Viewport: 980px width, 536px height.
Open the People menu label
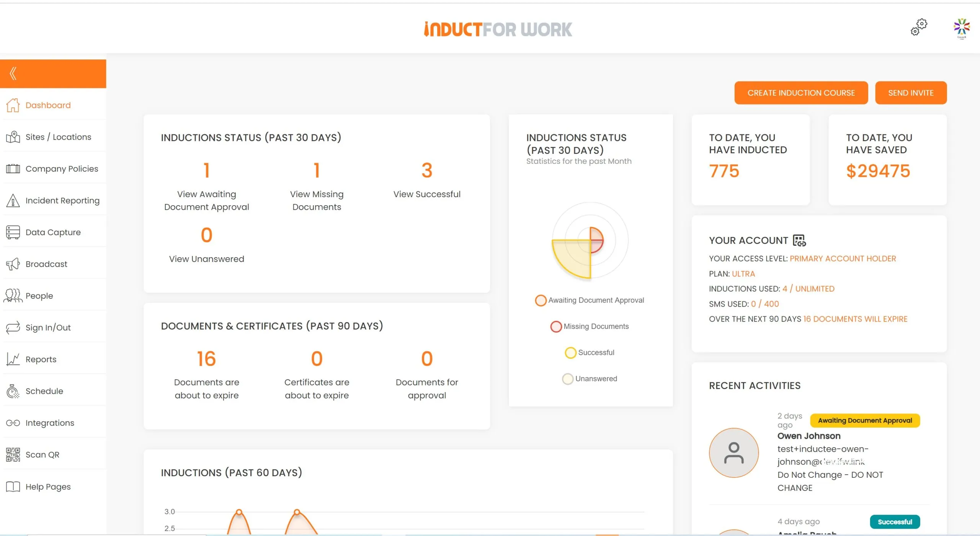[39, 296]
